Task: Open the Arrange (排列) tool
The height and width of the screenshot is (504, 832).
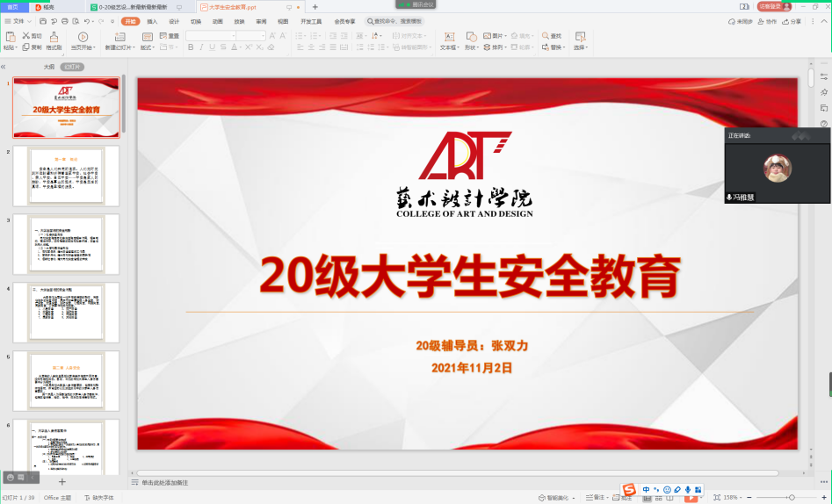Action: pyautogui.click(x=493, y=47)
